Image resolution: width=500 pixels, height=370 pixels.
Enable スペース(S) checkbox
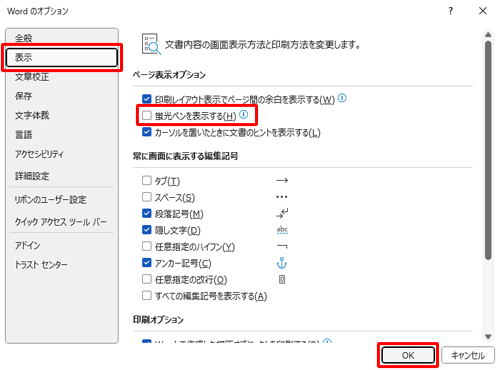147,197
